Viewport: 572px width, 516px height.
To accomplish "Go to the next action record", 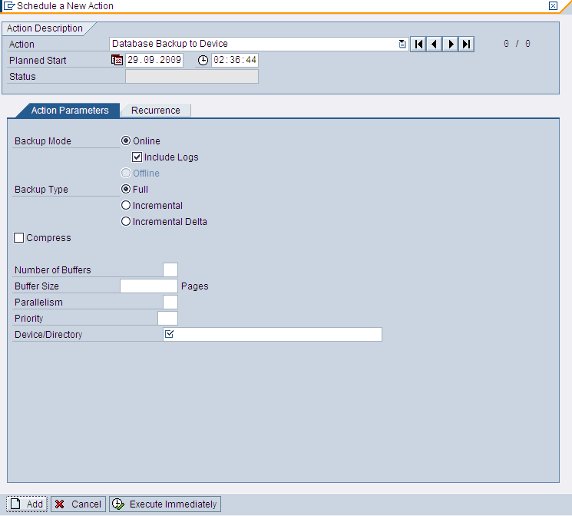I will 451,44.
